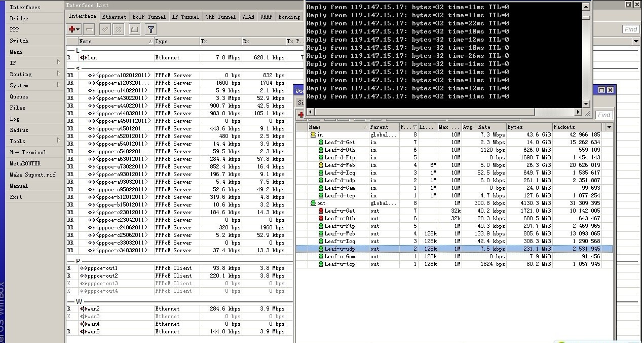Open the IP Tunnel tab
This screenshot has height=343, width=644.
point(185,17)
